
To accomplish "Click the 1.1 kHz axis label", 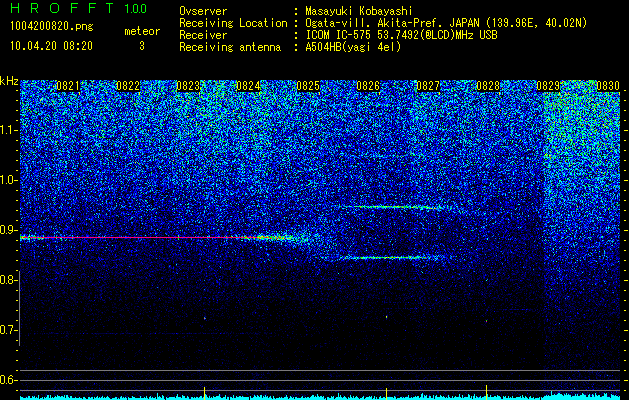I will (9, 130).
